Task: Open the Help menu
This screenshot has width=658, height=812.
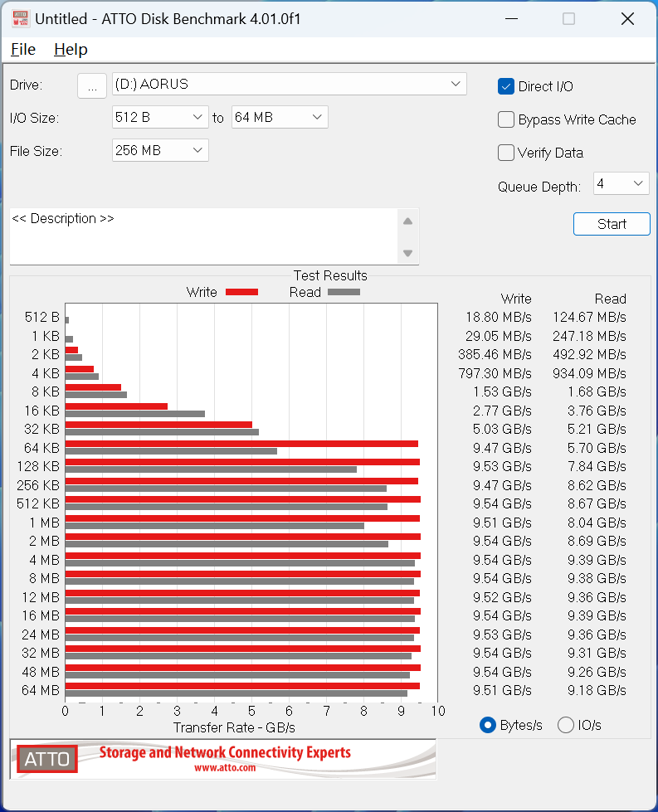Action: click(x=71, y=50)
